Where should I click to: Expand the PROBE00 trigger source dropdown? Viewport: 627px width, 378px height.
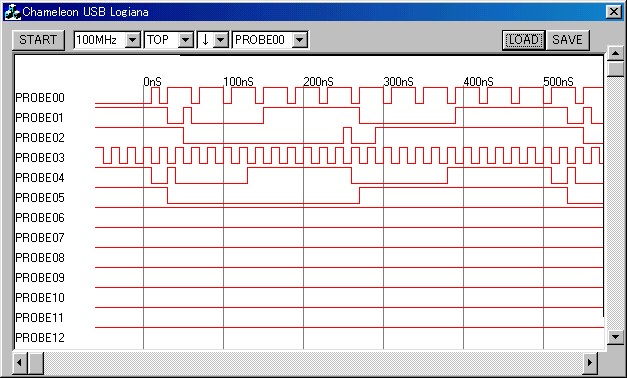click(300, 40)
